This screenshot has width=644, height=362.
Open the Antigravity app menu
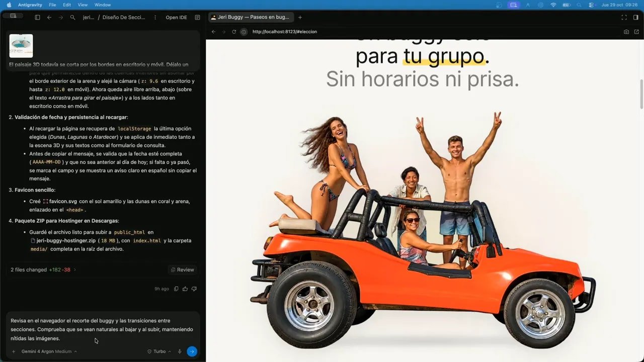pyautogui.click(x=30, y=5)
